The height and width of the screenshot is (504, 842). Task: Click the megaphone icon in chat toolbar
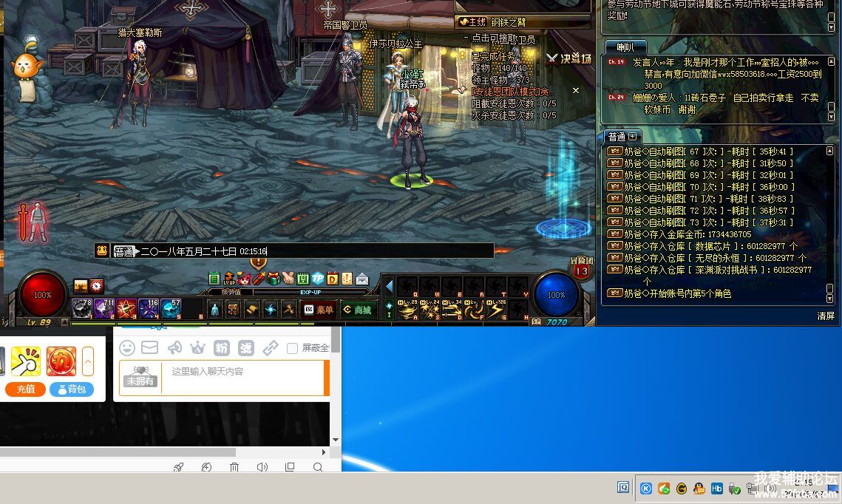(x=175, y=348)
